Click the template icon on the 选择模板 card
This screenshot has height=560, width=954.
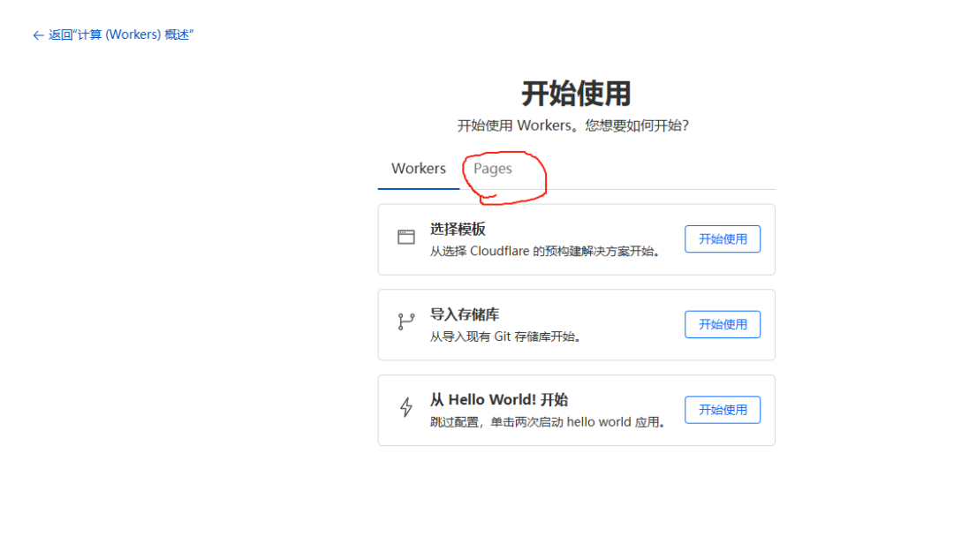pos(406,237)
